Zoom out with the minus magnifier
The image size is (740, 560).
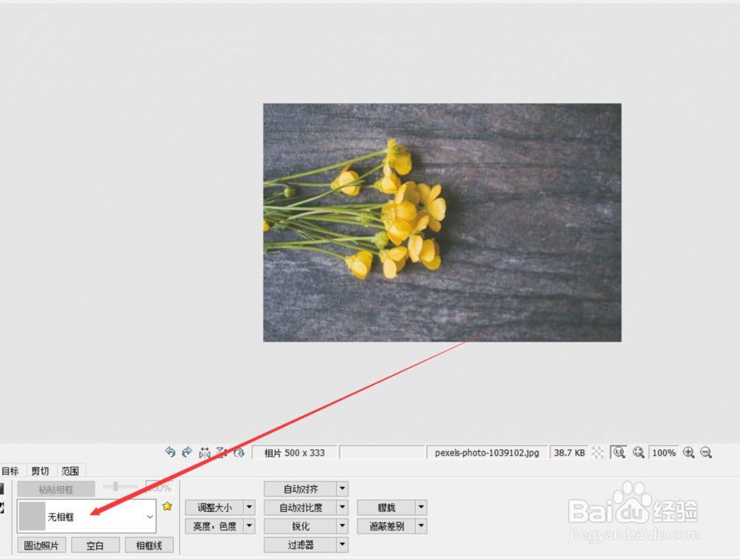(x=706, y=453)
